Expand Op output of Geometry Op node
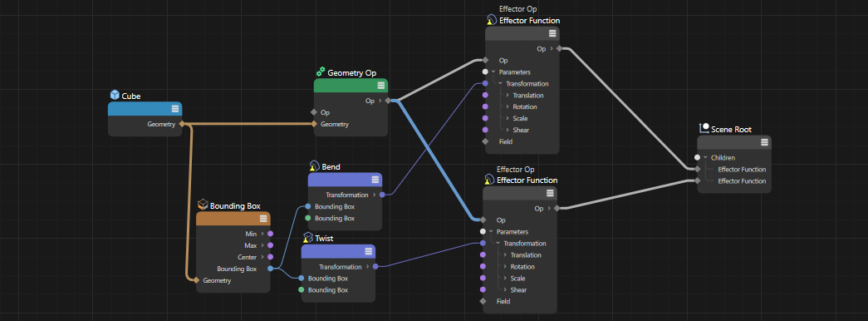The height and width of the screenshot is (321, 868). [380, 101]
